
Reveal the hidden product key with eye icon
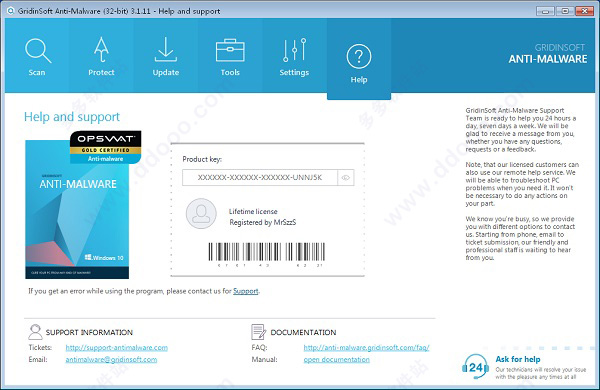click(346, 178)
